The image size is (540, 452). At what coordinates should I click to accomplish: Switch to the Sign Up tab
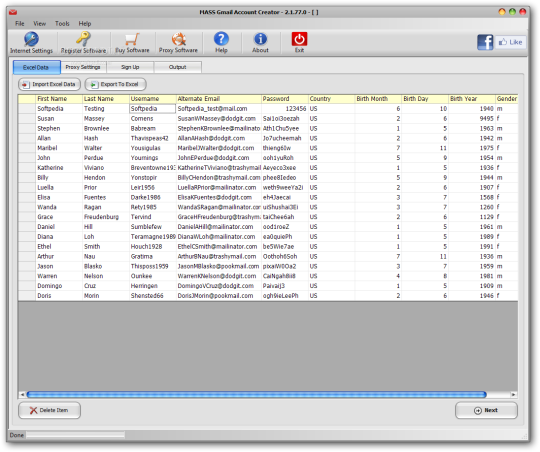pos(130,67)
